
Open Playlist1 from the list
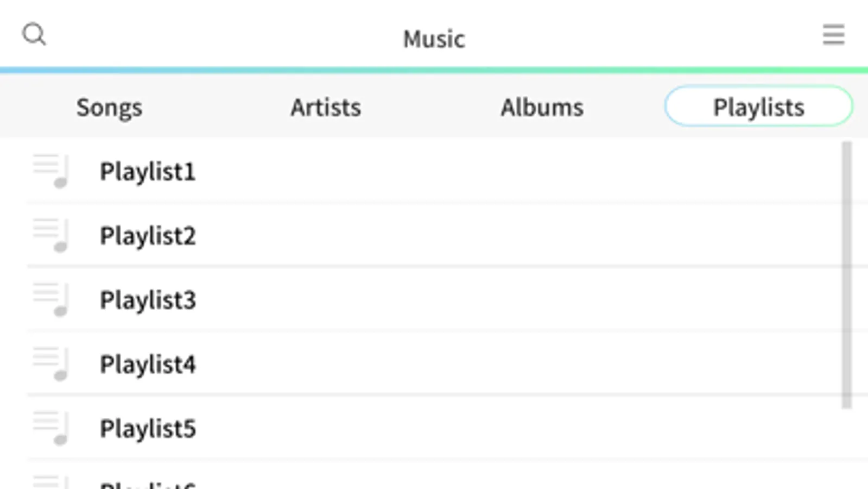148,172
